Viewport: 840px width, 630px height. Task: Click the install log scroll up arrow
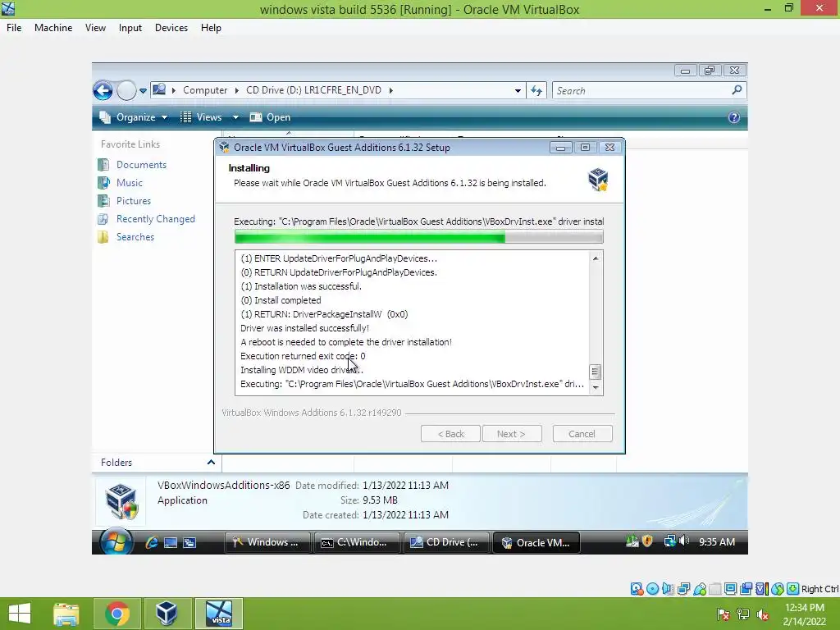click(x=596, y=258)
